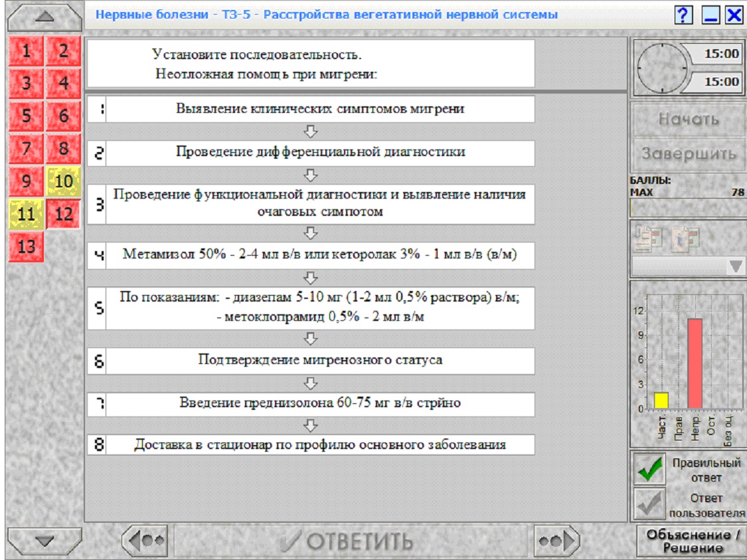Select step 7 Введение преднизолона row
The image size is (747, 560).
coord(311,404)
